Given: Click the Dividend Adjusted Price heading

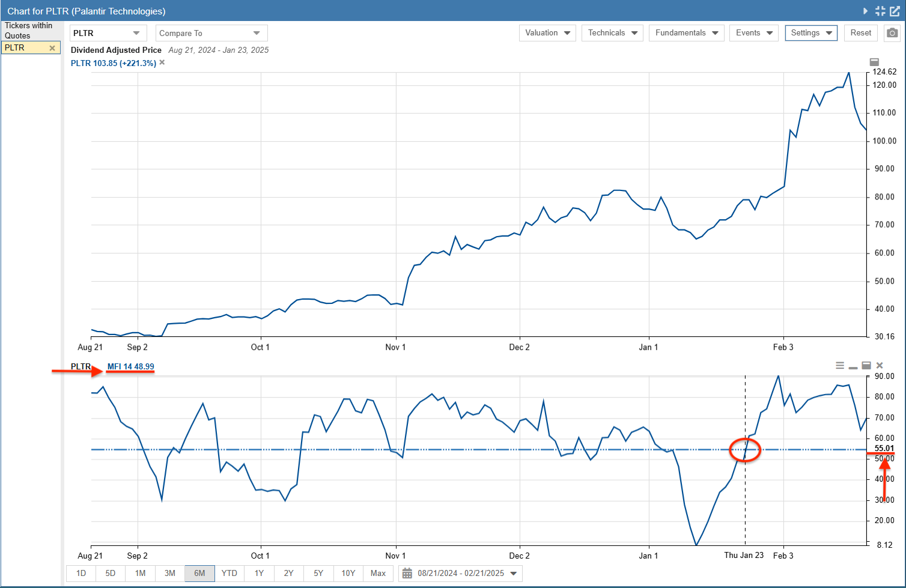Looking at the screenshot, I should coord(116,50).
